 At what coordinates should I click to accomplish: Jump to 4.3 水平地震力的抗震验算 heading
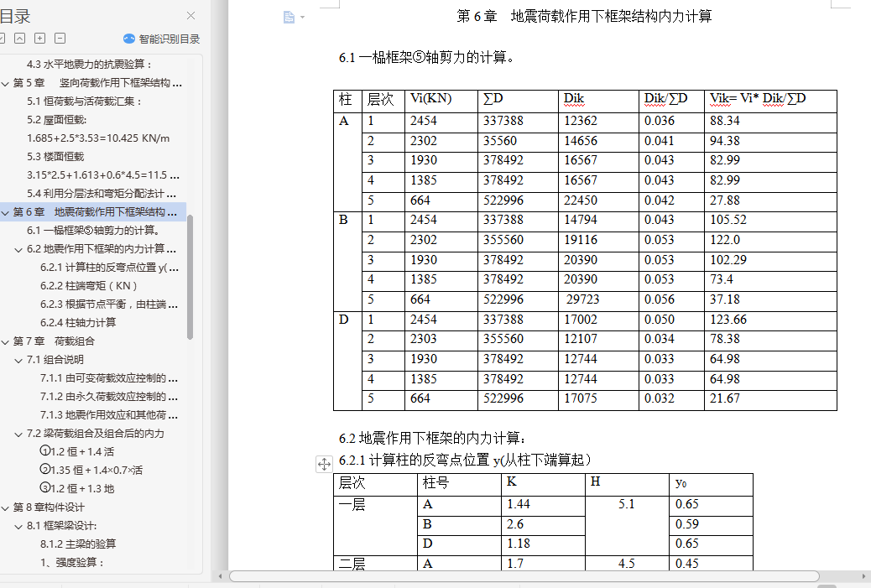[90, 65]
